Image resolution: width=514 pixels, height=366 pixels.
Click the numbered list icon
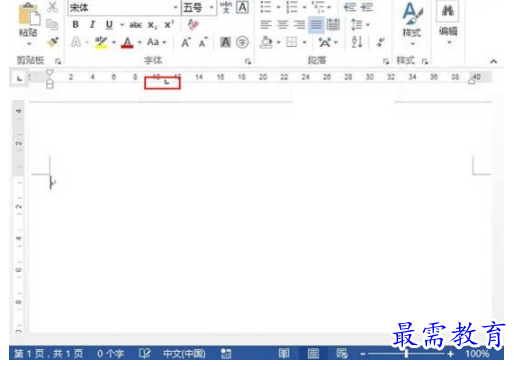pos(292,7)
